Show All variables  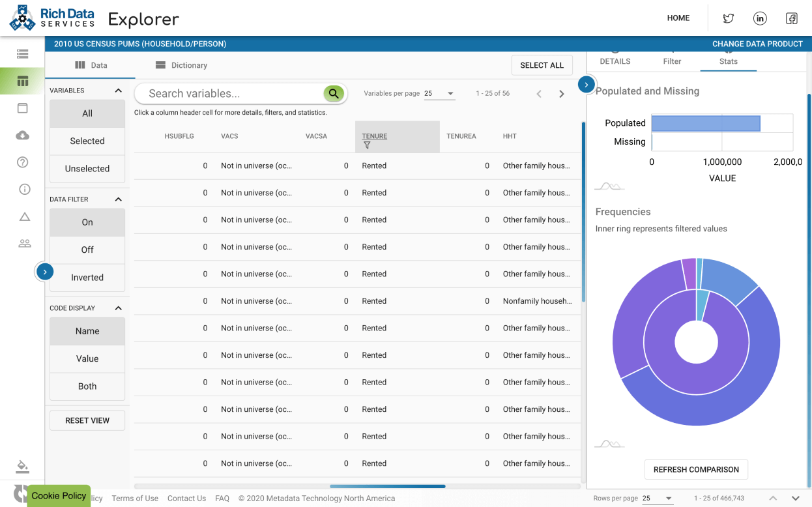point(87,113)
